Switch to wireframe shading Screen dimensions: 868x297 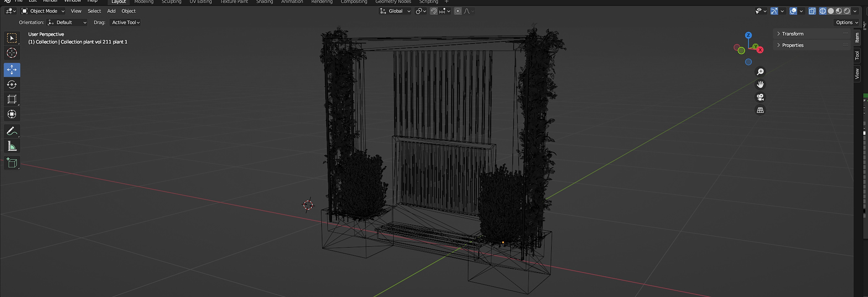[x=823, y=11]
